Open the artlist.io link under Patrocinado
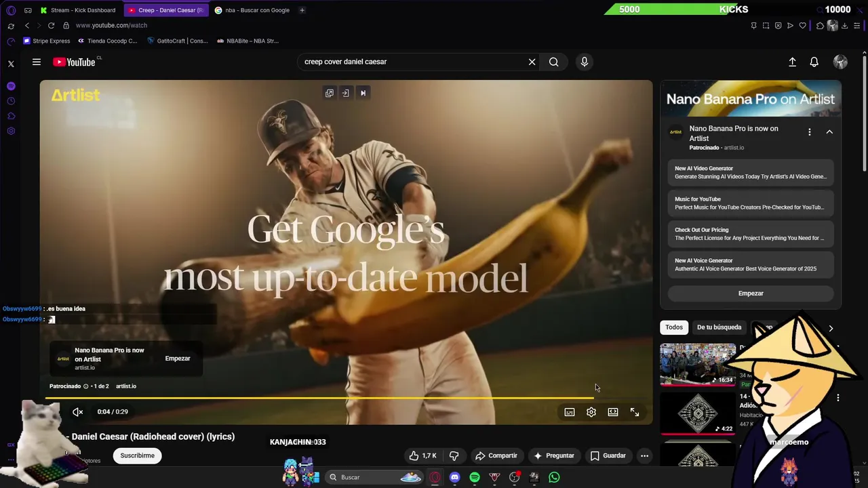868x488 pixels. (126, 386)
